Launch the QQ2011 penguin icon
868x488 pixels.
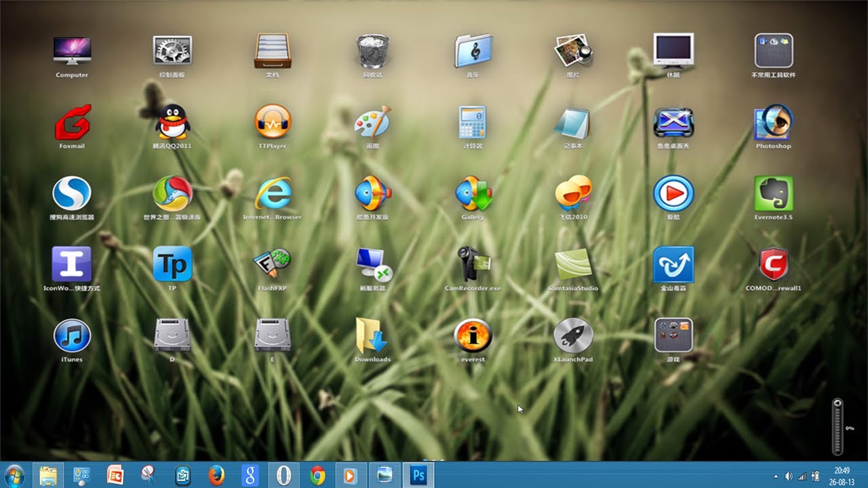pyautogui.click(x=172, y=123)
